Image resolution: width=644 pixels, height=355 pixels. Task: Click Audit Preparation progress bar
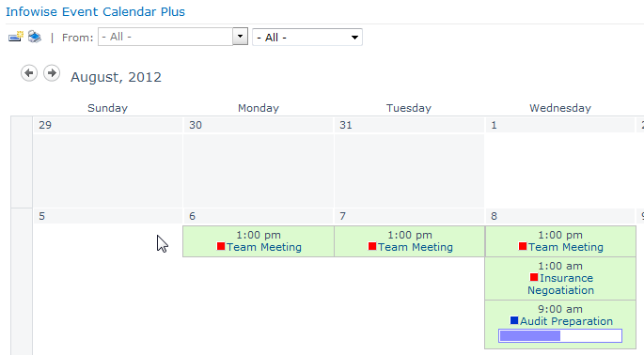[x=560, y=335]
